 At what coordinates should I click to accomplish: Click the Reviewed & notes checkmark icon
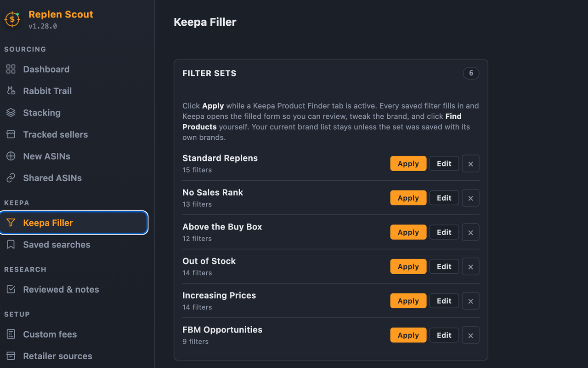(11, 289)
